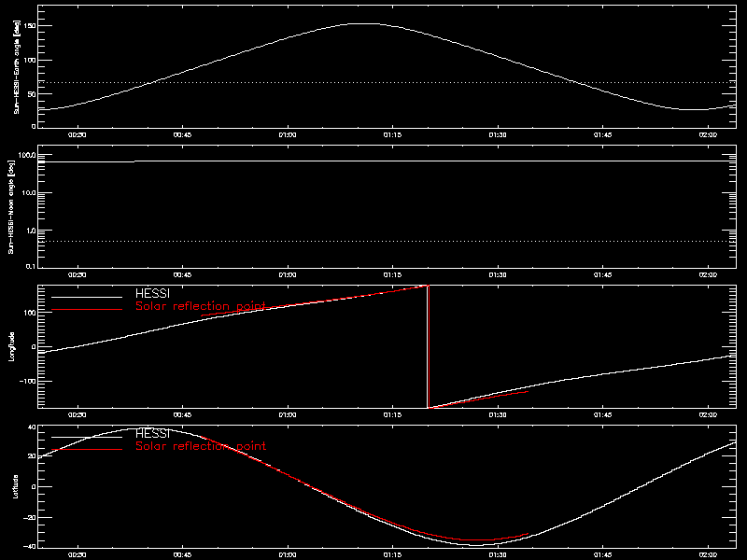Click 01:00 time label under Longitude plot
The image size is (747, 560).
click(288, 415)
